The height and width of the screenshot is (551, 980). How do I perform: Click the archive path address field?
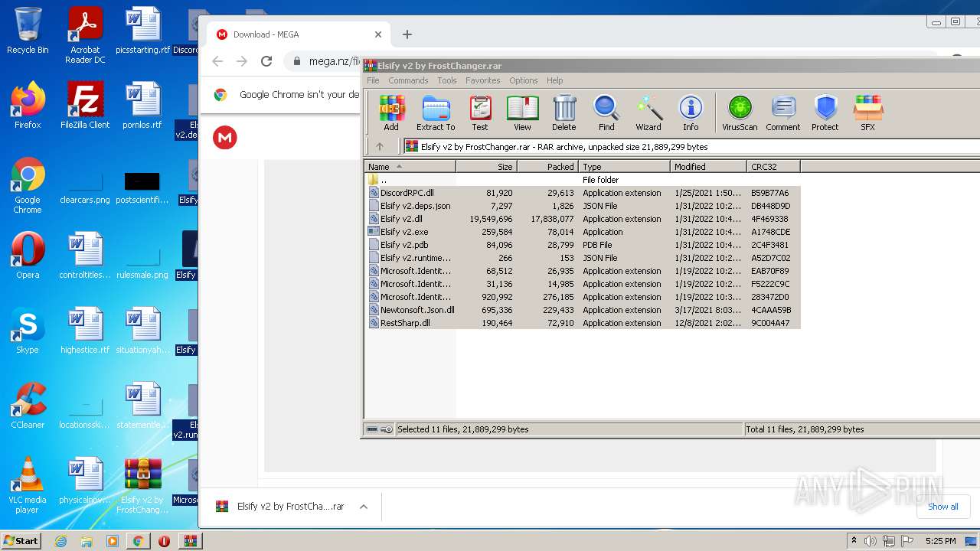pos(691,147)
